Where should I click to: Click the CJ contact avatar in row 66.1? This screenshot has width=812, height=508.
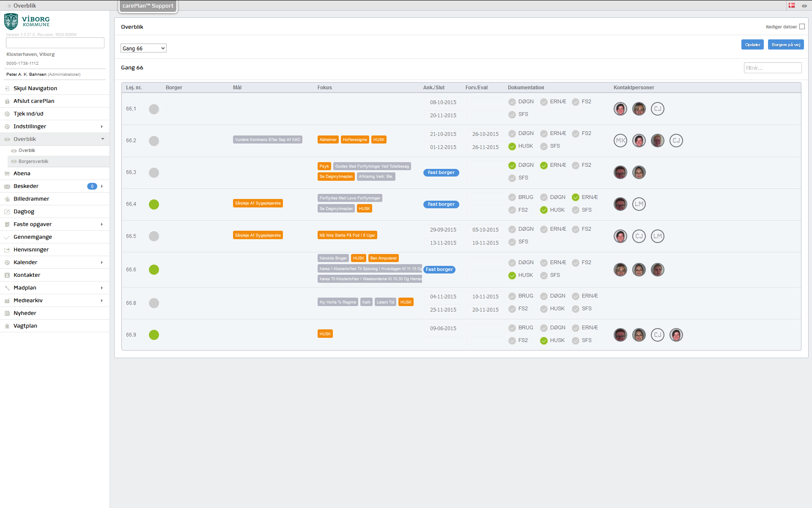tap(657, 109)
